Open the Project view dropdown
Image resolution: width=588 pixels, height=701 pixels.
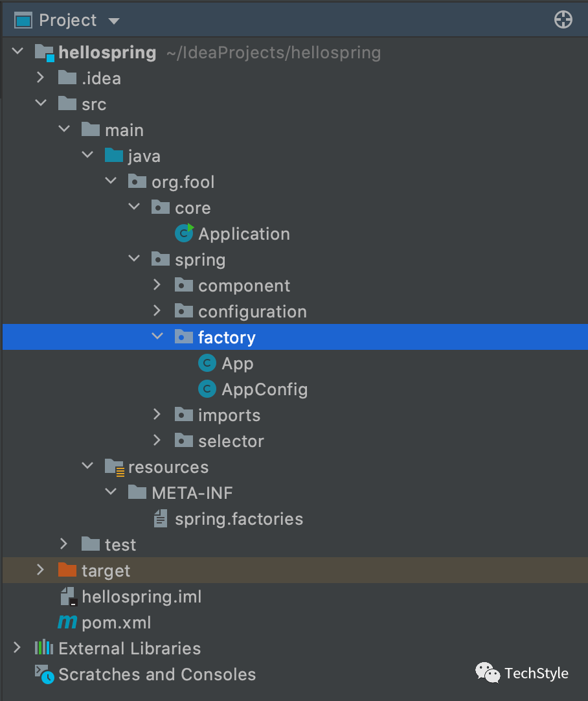[x=114, y=21]
